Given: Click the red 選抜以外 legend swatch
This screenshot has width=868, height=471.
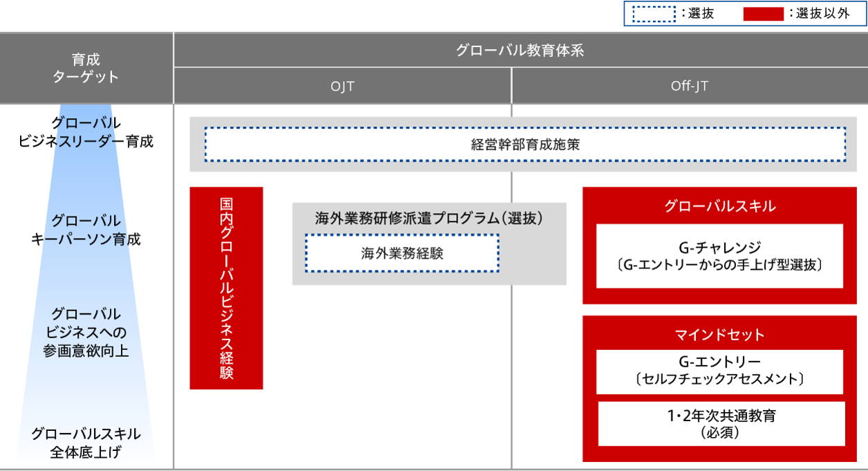Looking at the screenshot, I should [763, 14].
